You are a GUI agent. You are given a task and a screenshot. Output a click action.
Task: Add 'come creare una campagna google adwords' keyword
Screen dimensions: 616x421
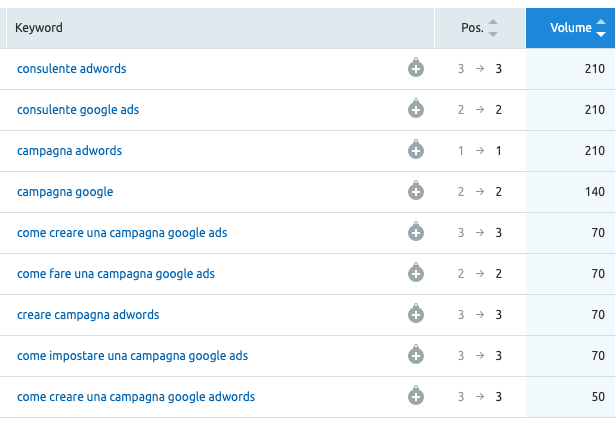point(416,395)
